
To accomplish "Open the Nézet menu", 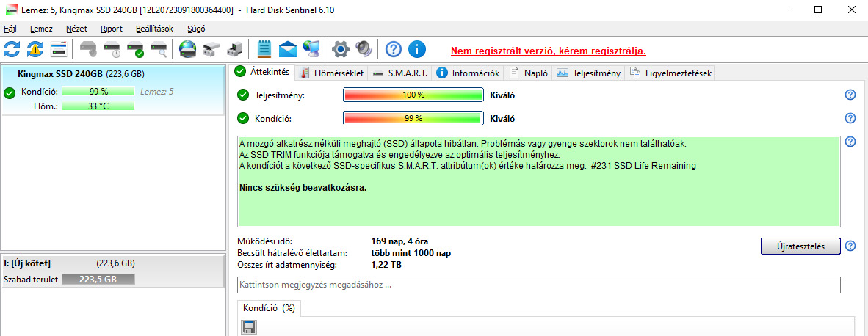I will 76,29.
